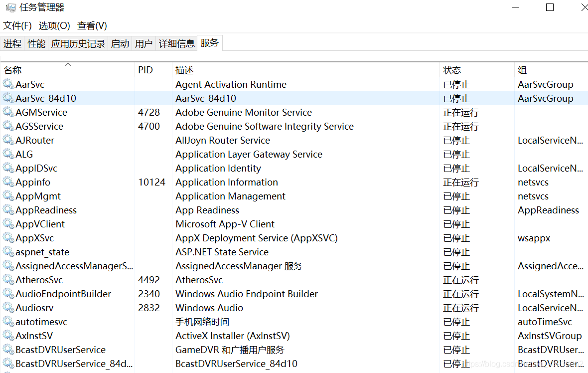Select Windows Audio Endpoint Builder description
This screenshot has width=588, height=373.
click(247, 294)
